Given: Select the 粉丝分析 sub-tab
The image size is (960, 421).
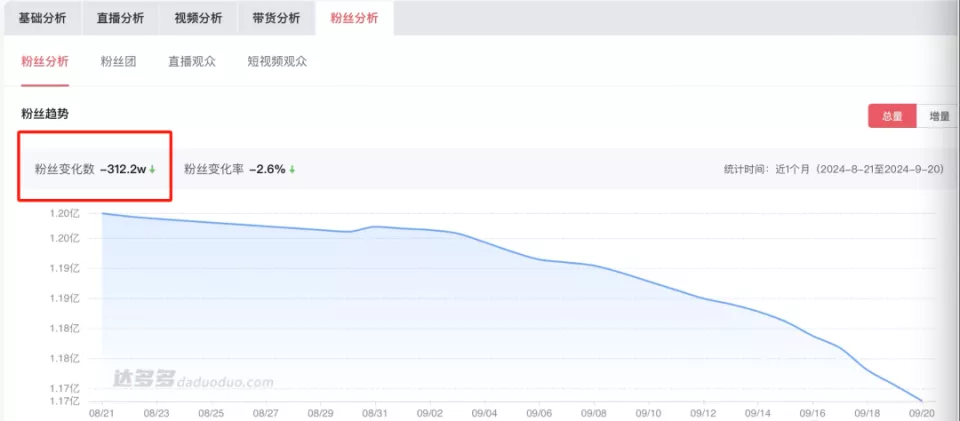Looking at the screenshot, I should pos(45,62).
